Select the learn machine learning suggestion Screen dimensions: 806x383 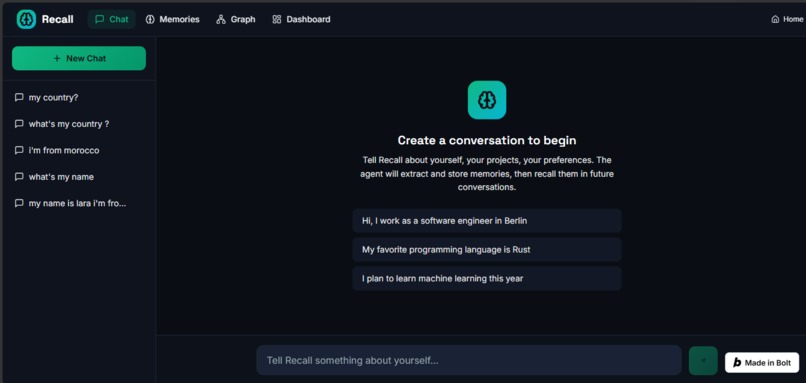click(x=487, y=279)
